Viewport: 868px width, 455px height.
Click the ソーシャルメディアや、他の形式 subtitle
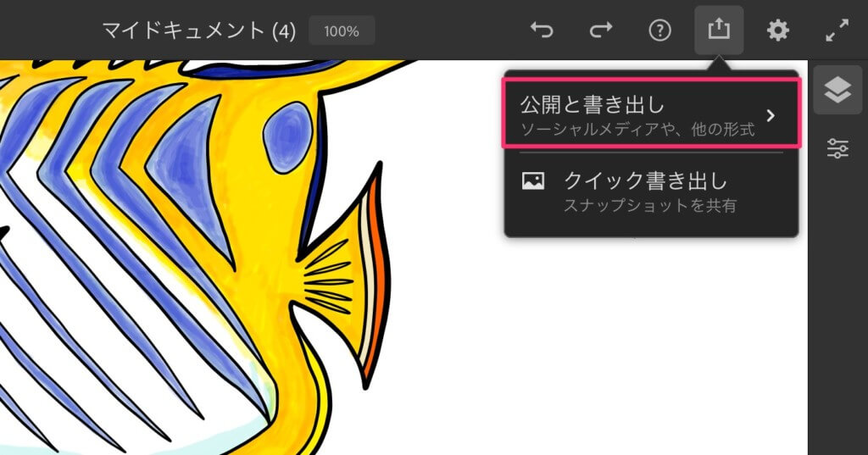click(x=637, y=130)
